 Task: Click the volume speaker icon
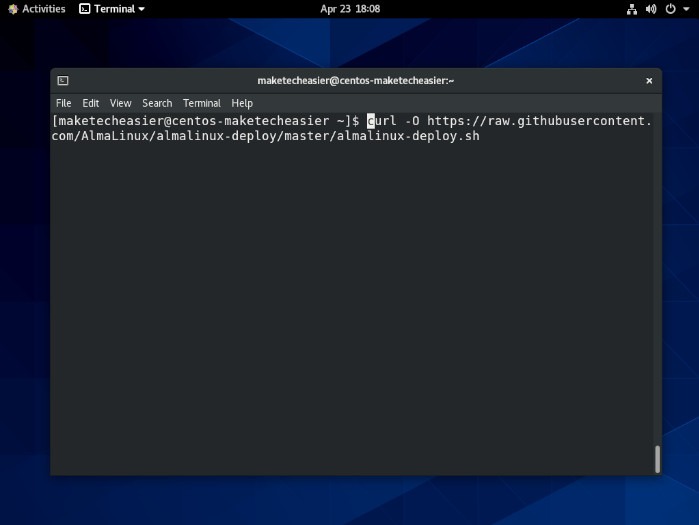coord(651,9)
